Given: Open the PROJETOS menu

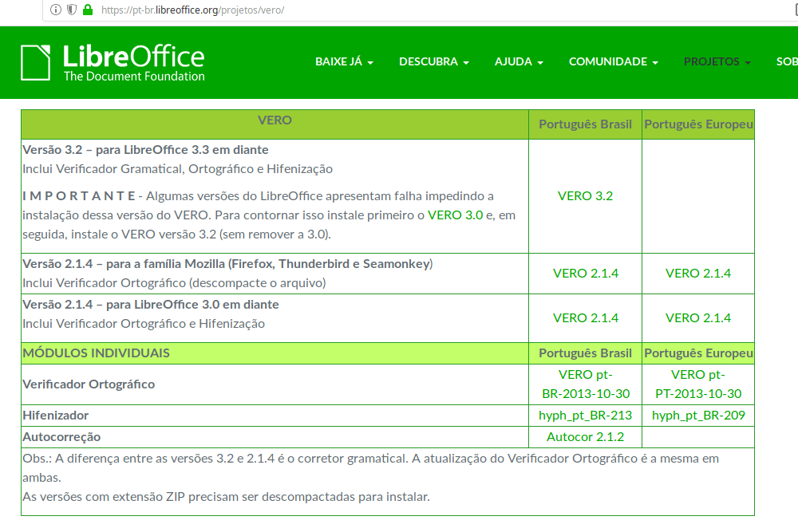Looking at the screenshot, I should (x=717, y=62).
